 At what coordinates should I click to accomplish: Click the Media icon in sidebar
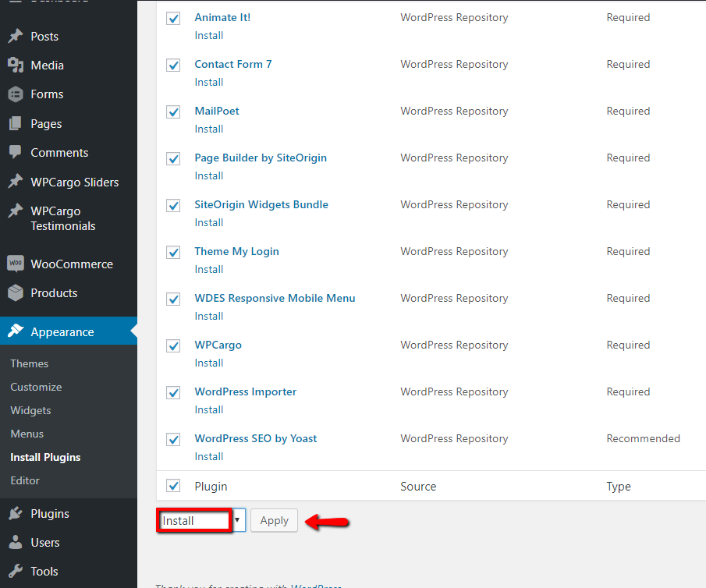pyautogui.click(x=16, y=66)
